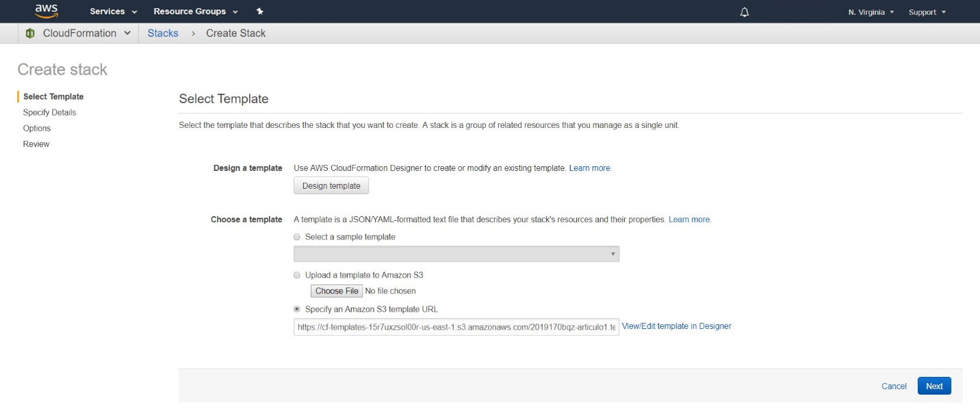Image resolution: width=980 pixels, height=409 pixels.
Task: Click the pin shortcut icon in navbar
Action: coord(259,12)
